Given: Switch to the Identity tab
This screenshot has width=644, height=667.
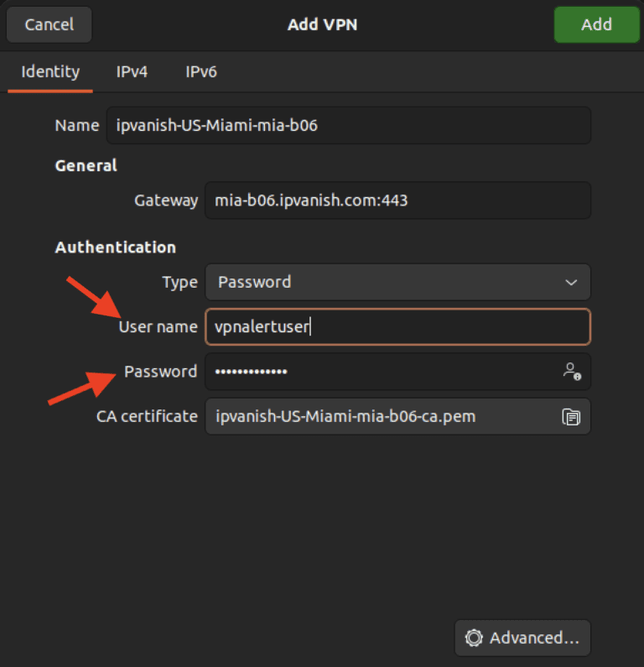Looking at the screenshot, I should click(50, 71).
